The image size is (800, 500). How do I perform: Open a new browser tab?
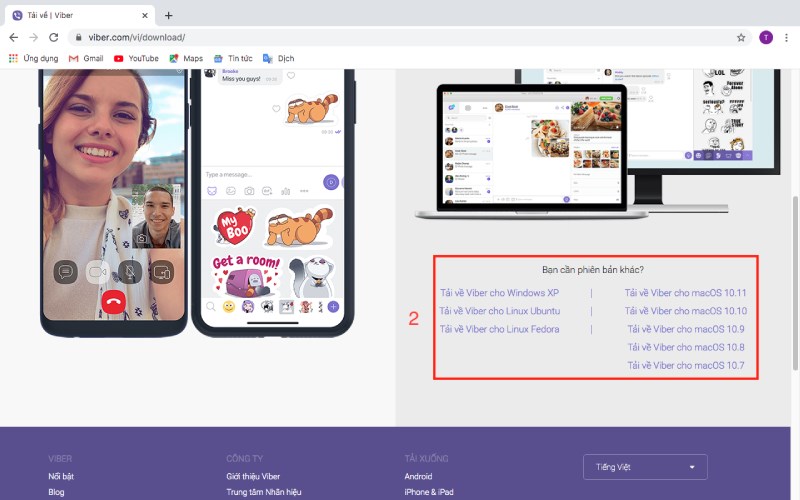(x=168, y=15)
